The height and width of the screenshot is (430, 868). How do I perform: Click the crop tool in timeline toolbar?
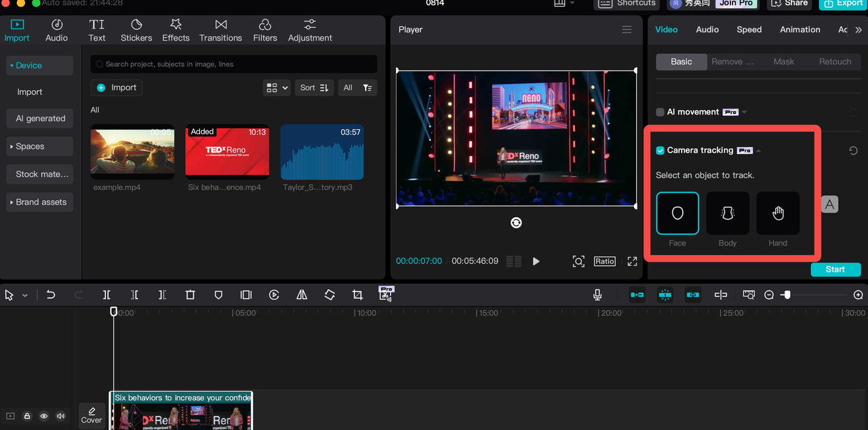point(357,295)
